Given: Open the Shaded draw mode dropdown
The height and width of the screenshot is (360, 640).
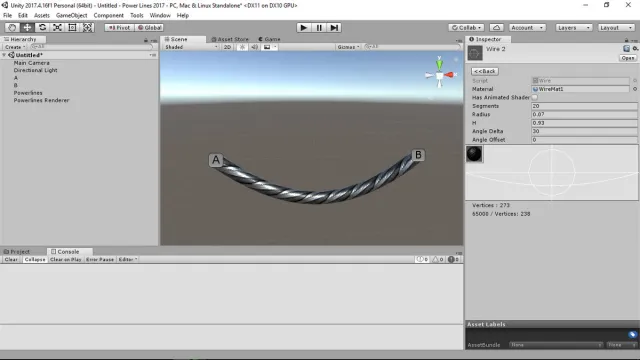Looking at the screenshot, I should point(191,47).
